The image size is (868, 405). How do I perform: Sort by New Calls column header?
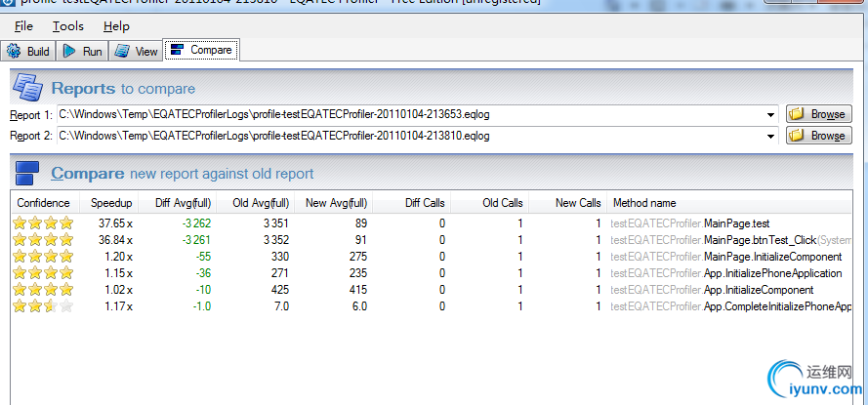click(x=568, y=203)
